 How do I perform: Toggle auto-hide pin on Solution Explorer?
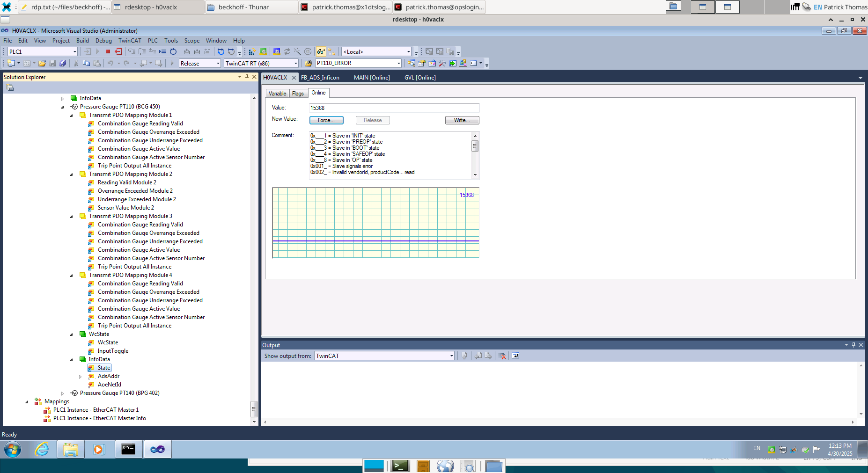pyautogui.click(x=247, y=77)
